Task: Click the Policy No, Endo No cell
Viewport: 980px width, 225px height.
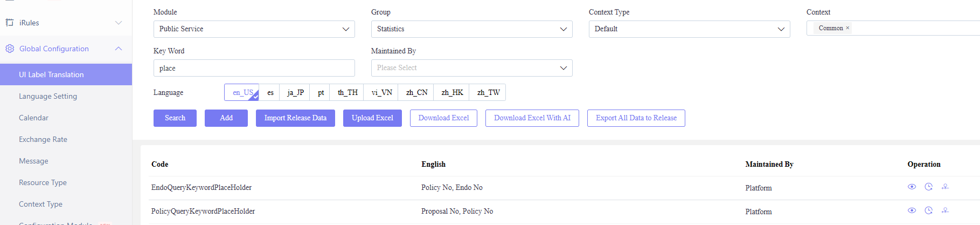Action: [x=452, y=187]
